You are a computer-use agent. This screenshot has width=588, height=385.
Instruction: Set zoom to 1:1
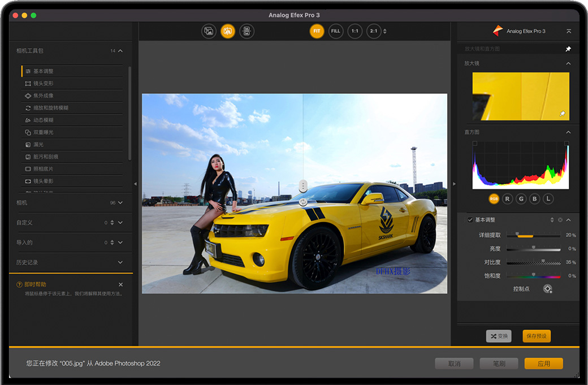(354, 31)
